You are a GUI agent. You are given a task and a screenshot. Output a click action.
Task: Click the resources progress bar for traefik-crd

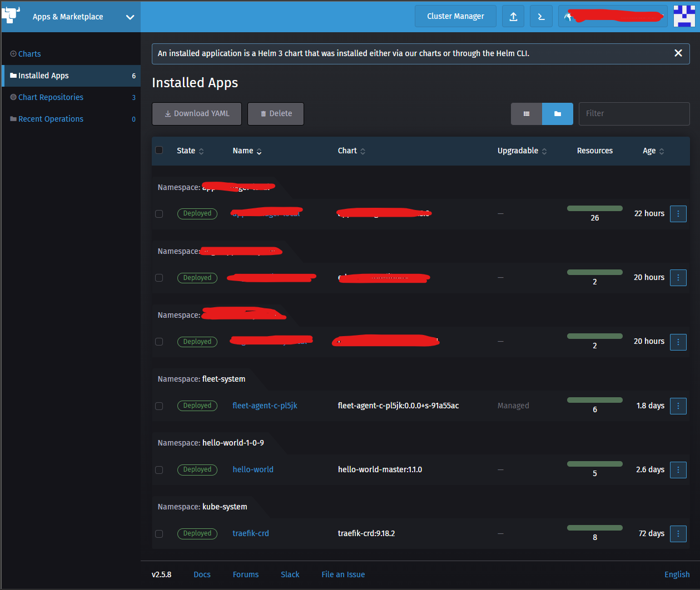pos(594,527)
